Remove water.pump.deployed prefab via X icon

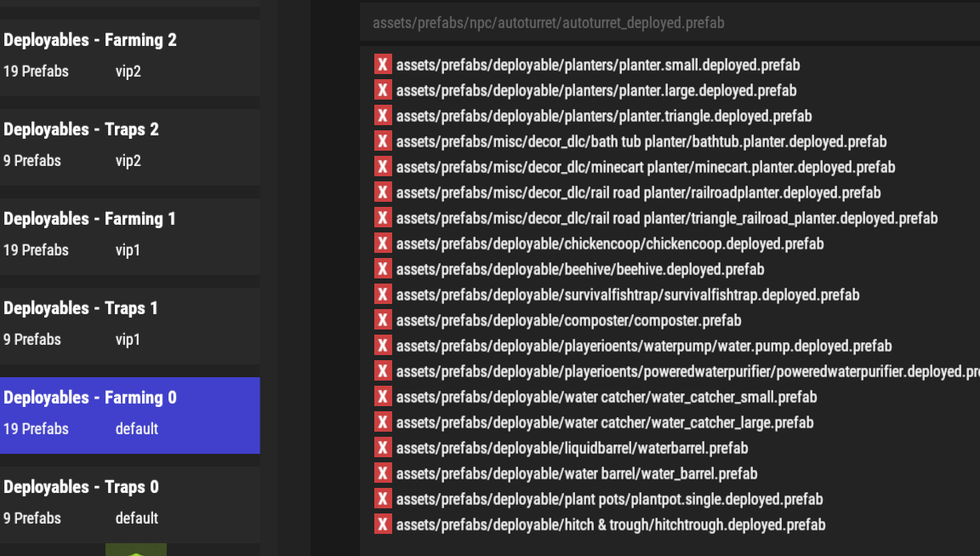pos(383,346)
